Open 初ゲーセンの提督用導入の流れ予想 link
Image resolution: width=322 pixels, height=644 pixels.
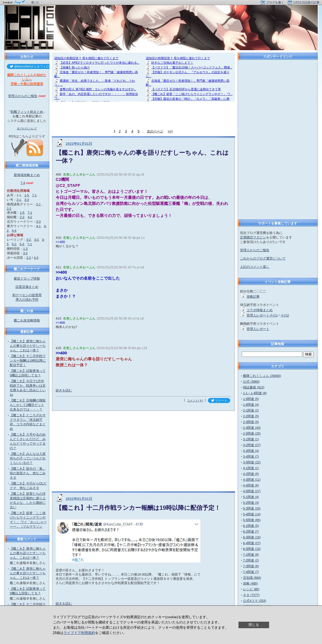27,297
